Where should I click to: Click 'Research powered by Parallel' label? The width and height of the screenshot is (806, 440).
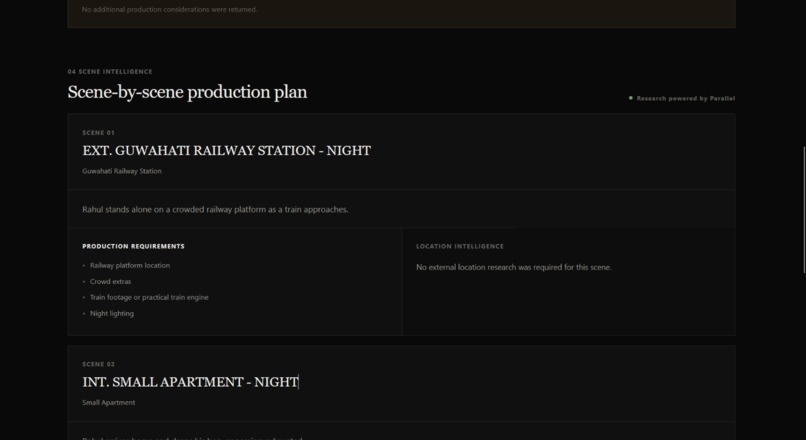click(686, 98)
